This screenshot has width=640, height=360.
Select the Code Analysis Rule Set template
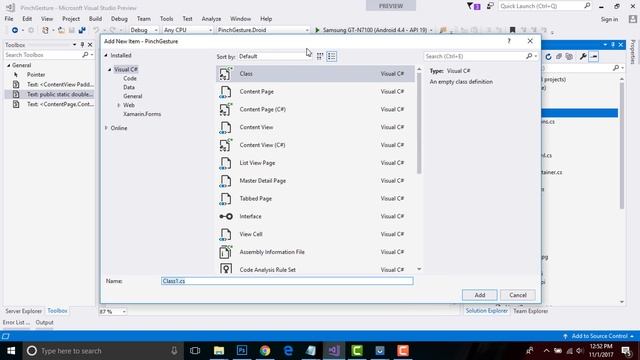tap(315, 269)
